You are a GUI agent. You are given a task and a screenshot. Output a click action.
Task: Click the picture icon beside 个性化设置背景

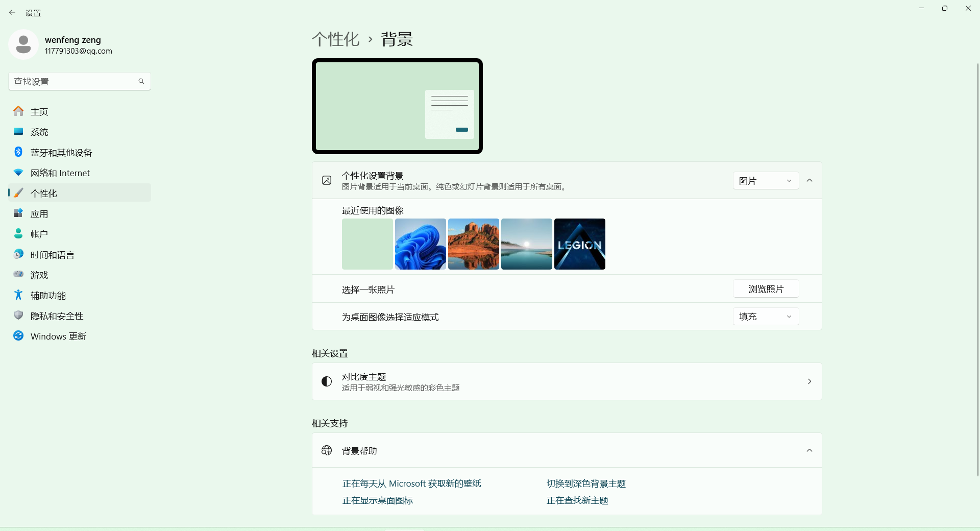327,180
